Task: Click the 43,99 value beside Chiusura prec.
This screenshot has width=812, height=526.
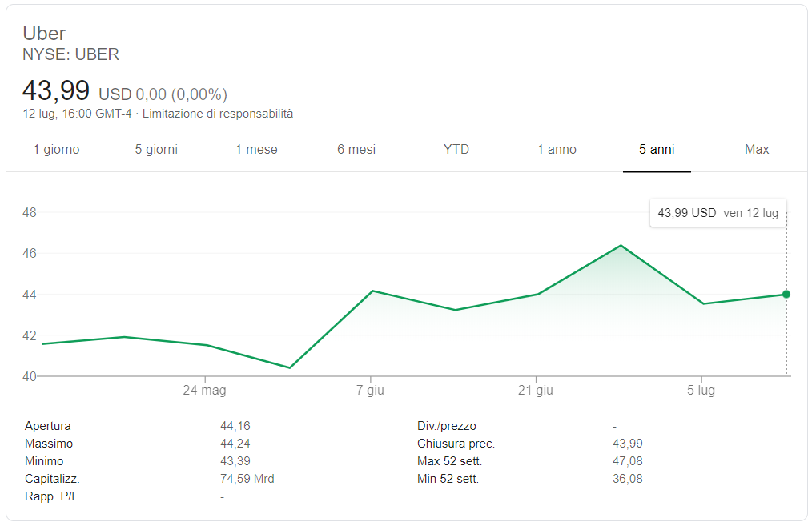Action: pos(628,444)
